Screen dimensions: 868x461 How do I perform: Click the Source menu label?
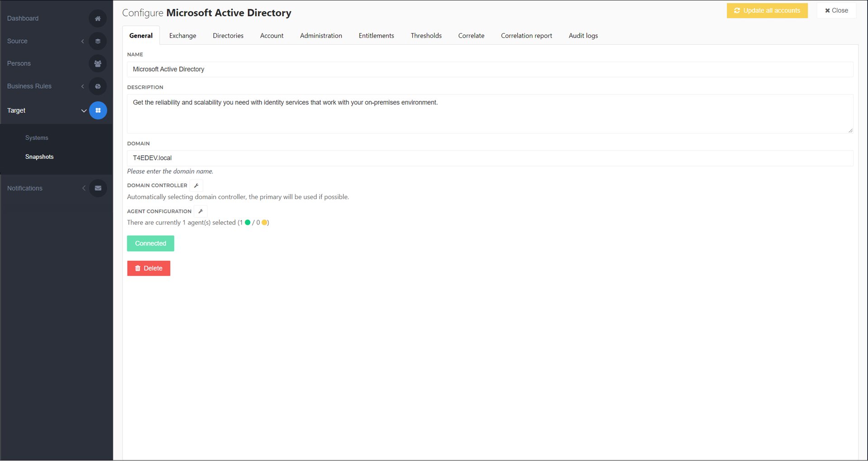tap(18, 41)
